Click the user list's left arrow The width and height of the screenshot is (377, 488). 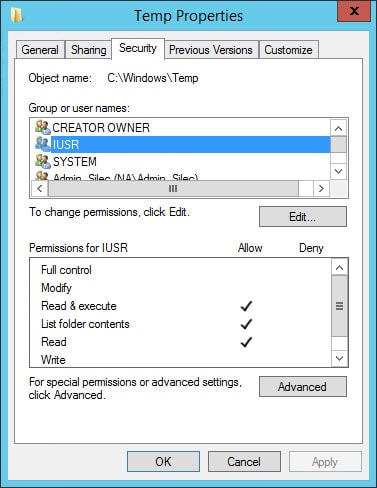point(39,189)
